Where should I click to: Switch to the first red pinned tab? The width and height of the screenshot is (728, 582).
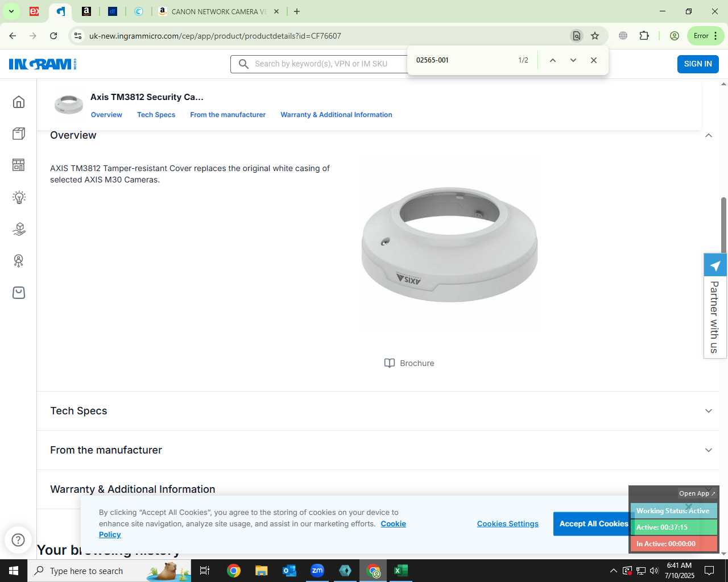tap(34, 11)
